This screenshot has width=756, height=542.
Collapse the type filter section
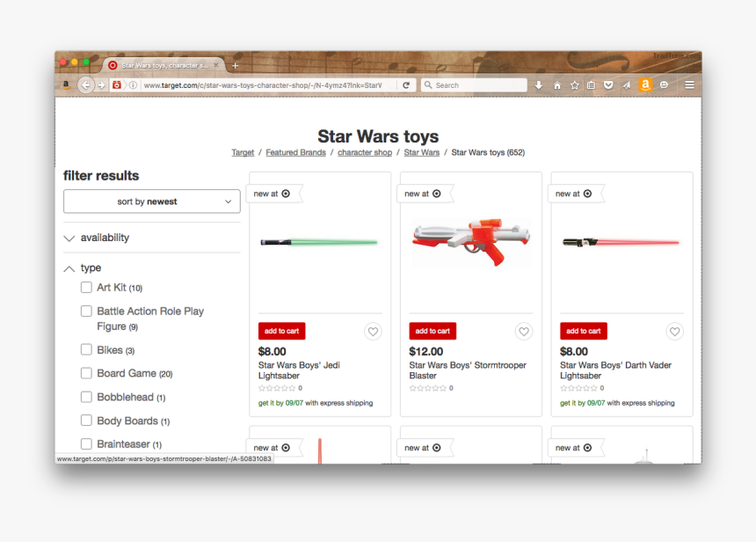point(152,267)
